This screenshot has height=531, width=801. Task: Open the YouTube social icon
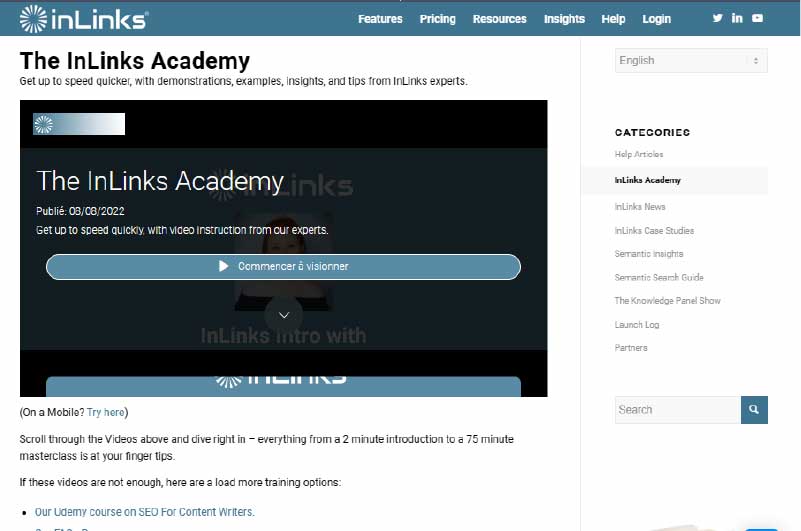[758, 18]
